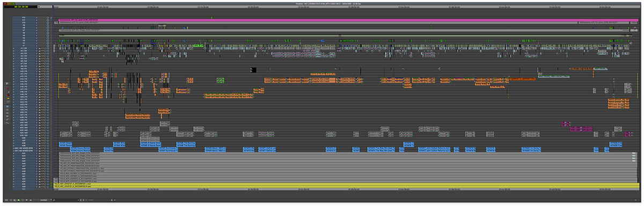The height and width of the screenshot is (206, 644).
Task: Click the magnifier search icon in bottom bar
Action: click(x=54, y=200)
